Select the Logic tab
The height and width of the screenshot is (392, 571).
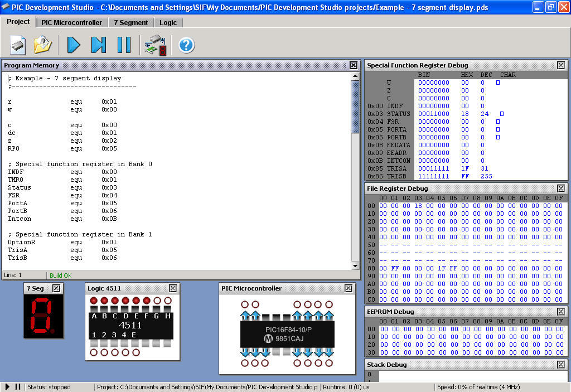(168, 22)
